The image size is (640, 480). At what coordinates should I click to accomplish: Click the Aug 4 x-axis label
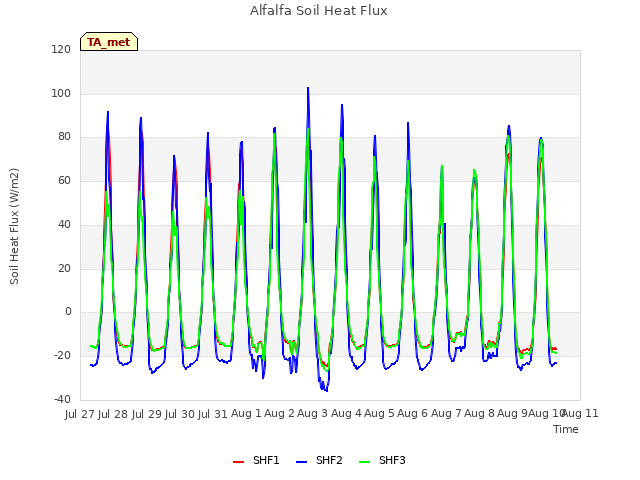tap(346, 413)
